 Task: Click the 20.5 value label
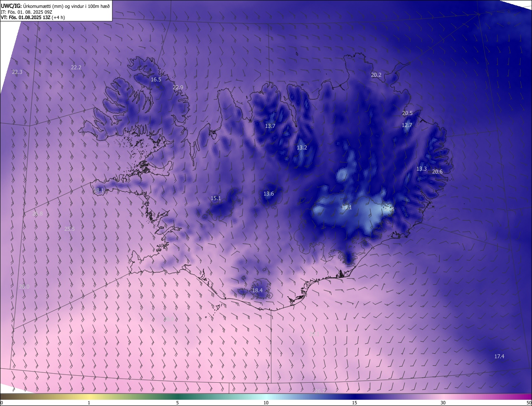pyautogui.click(x=407, y=113)
